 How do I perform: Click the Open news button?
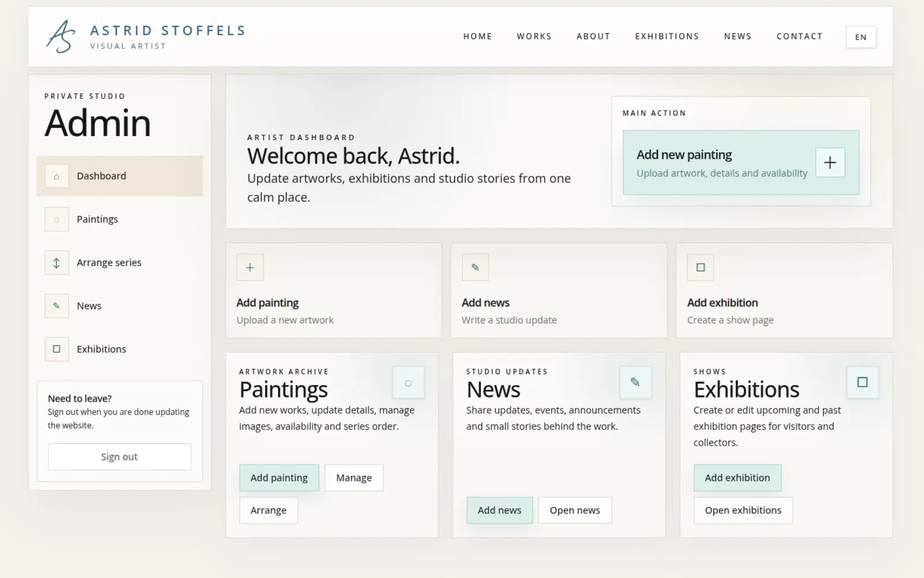tap(575, 510)
